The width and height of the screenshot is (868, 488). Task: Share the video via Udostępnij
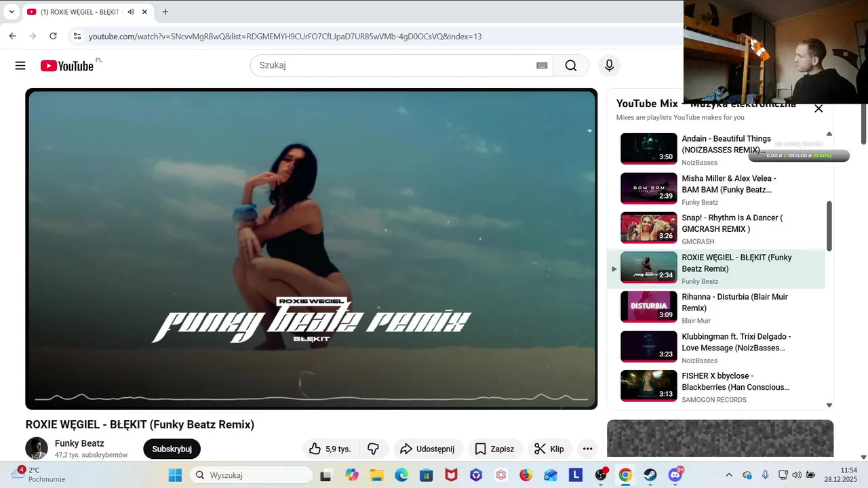(x=428, y=449)
